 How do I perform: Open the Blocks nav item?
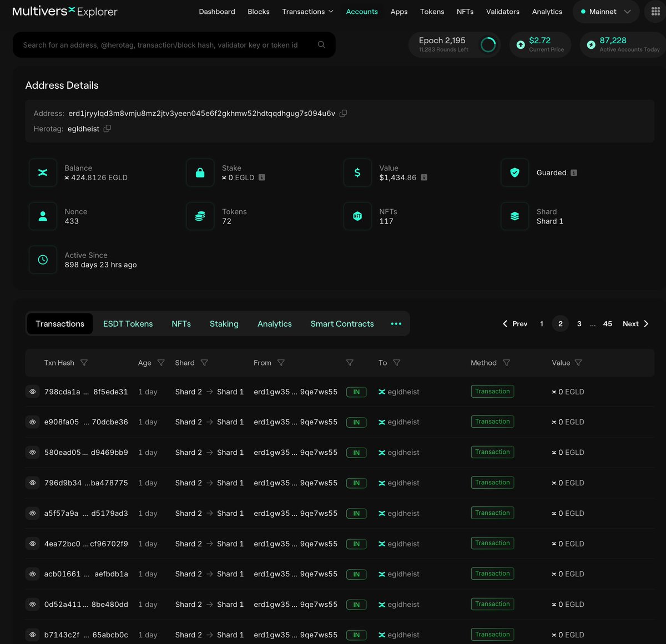[x=259, y=12]
